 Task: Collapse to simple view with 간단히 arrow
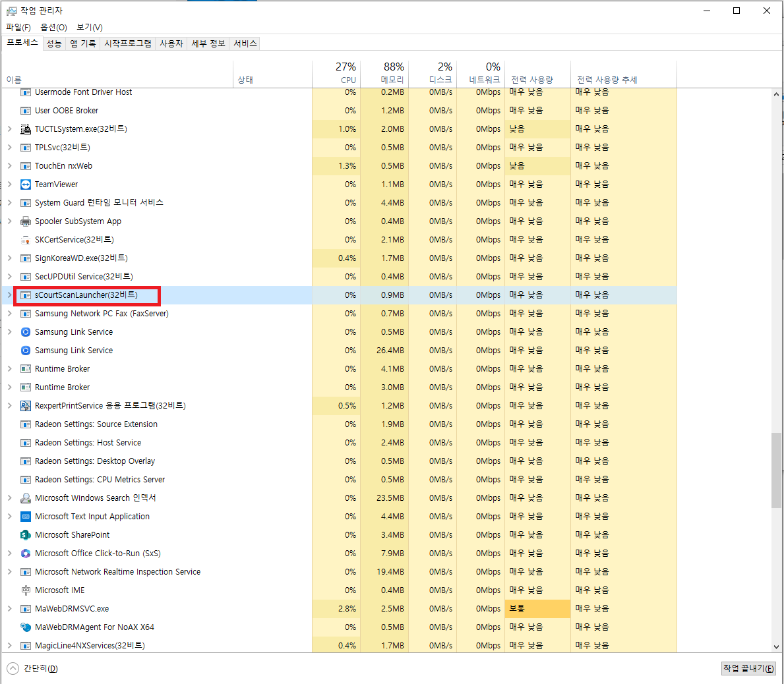pyautogui.click(x=13, y=668)
